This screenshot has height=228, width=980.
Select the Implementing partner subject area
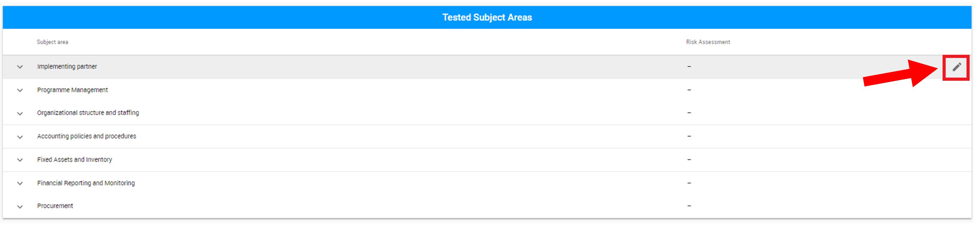67,66
